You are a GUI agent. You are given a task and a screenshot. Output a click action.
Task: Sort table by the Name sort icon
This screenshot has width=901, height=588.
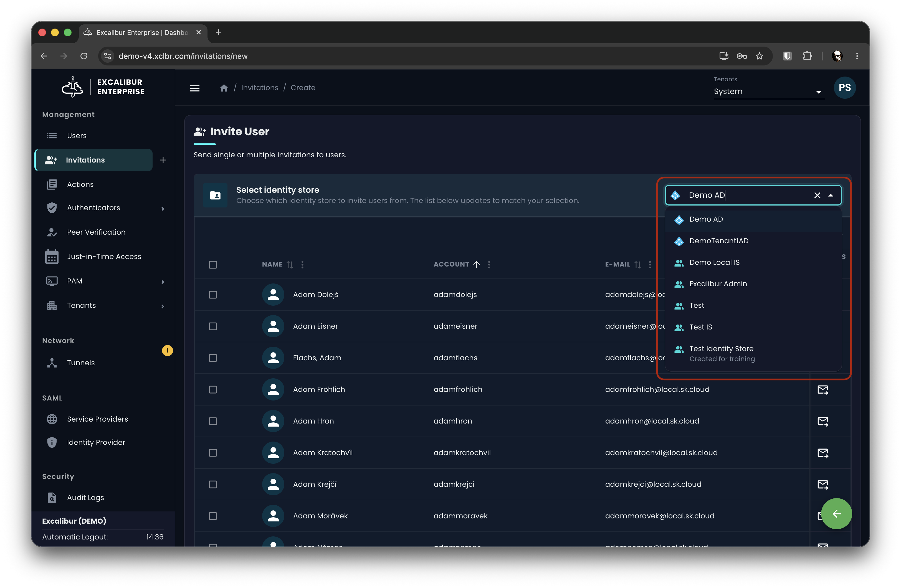(x=290, y=265)
